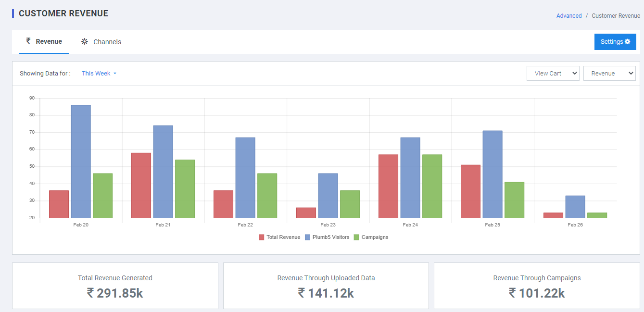Click the Channels tab asterisk icon
Image resolution: width=644 pixels, height=312 pixels.
pos(85,42)
